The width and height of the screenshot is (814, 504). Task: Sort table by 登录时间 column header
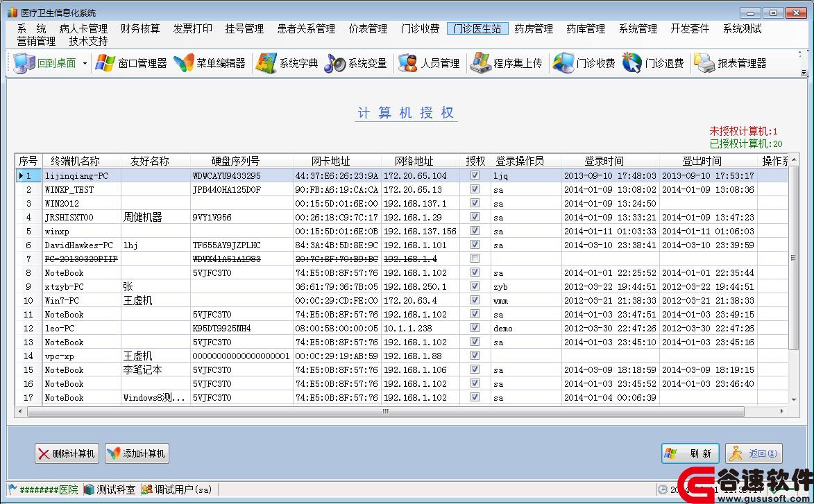coord(611,161)
